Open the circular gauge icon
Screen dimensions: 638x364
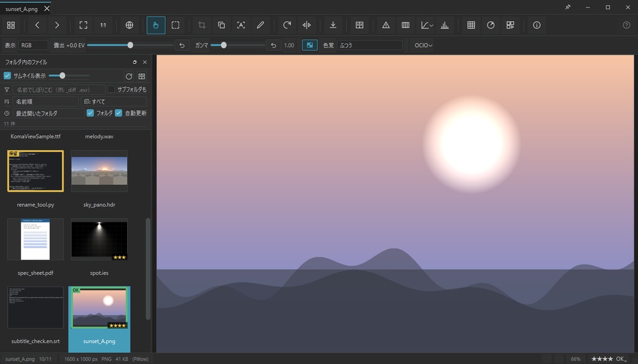[x=491, y=25]
